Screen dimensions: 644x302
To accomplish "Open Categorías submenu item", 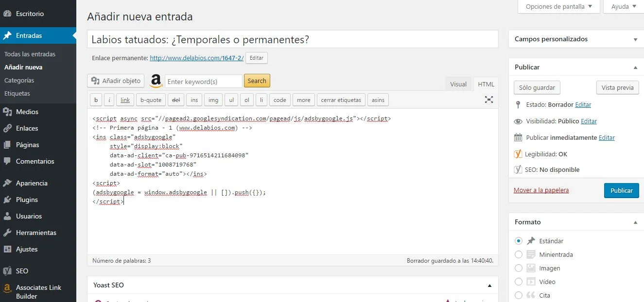I will click(x=19, y=80).
